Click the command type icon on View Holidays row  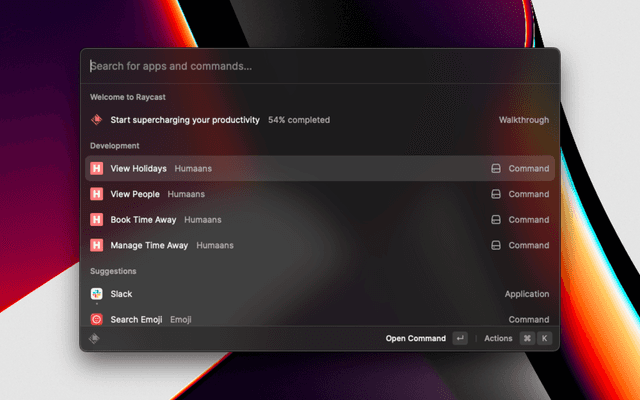pos(495,169)
